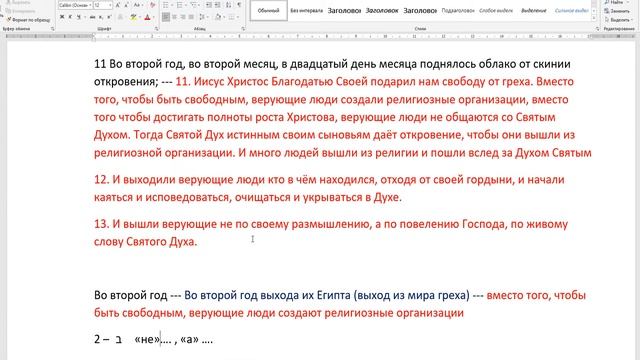
Task: Align text to the left
Action: tap(166, 17)
